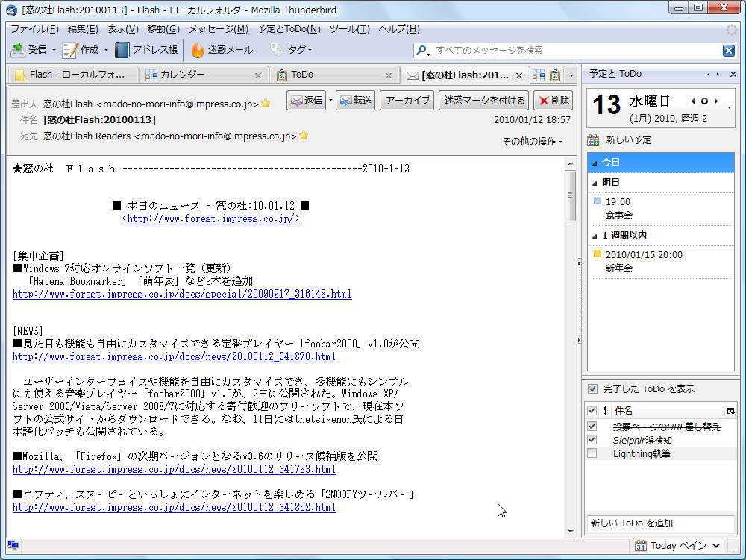Select 2010/01/15 20:00 新年会 event
The height and width of the screenshot is (560, 746).
tap(660, 261)
